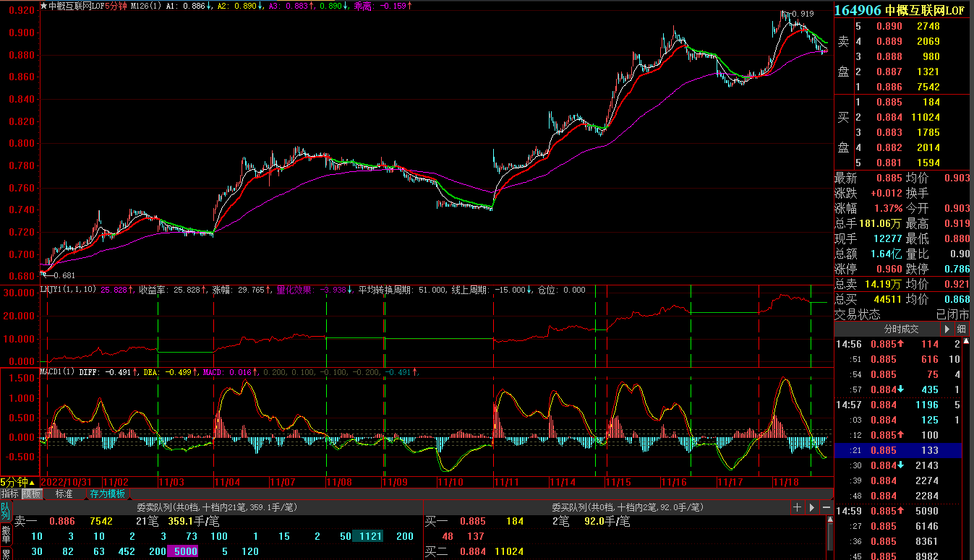
Task: Click the right-arrow icon beside the plus button
Action: coord(812,507)
